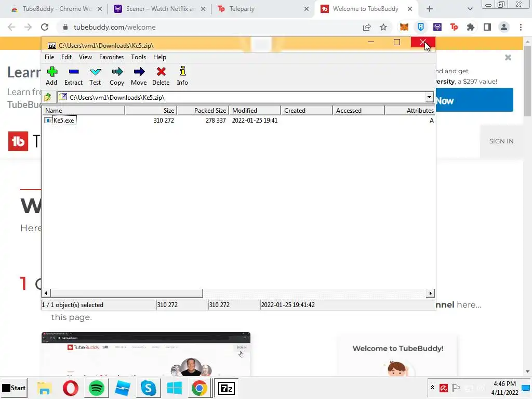
Task: Sort by the Size column header
Action: coord(151,110)
